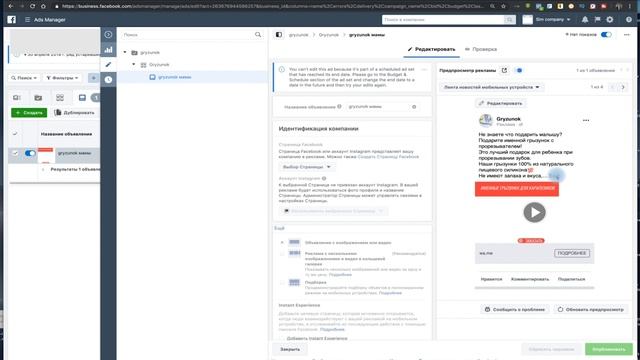Click Сообщить о проблеме button
640x360 pixels.
pos(515,309)
